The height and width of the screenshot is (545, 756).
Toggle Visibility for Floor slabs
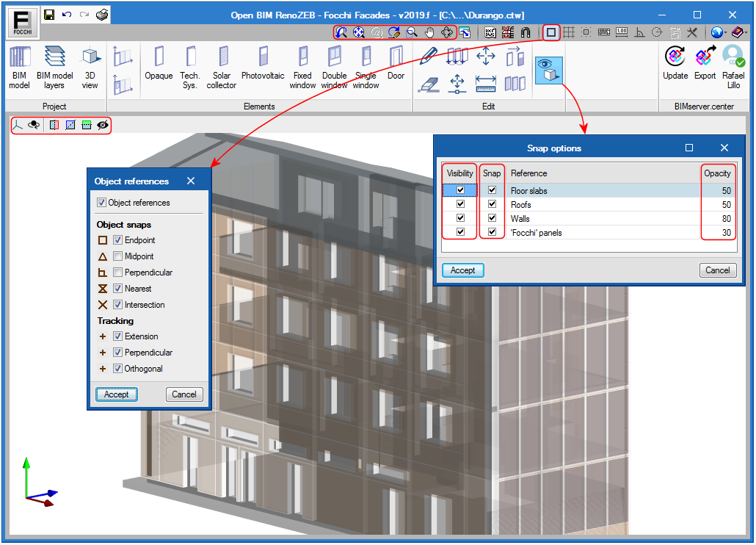(460, 190)
